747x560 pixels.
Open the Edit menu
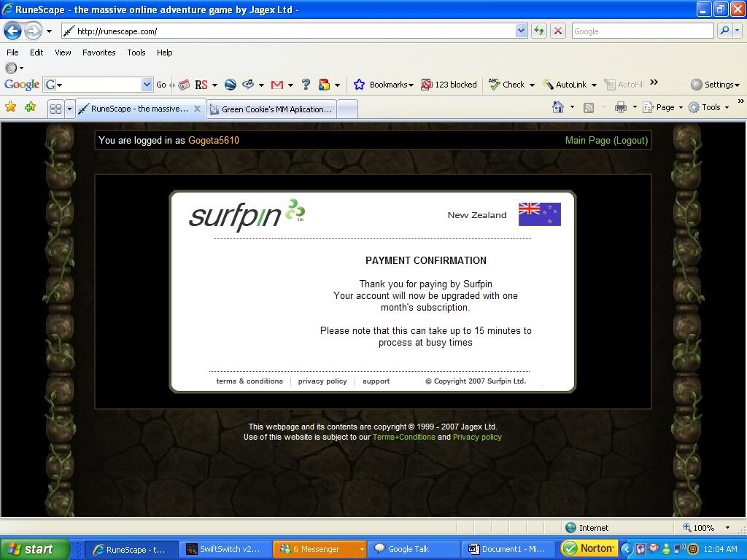click(x=36, y=52)
